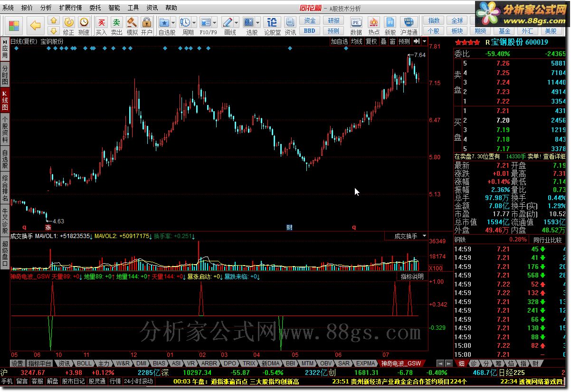The height and width of the screenshot is (392, 571).
Task: Open the 扩展行情 menu
Action: (x=70, y=8)
